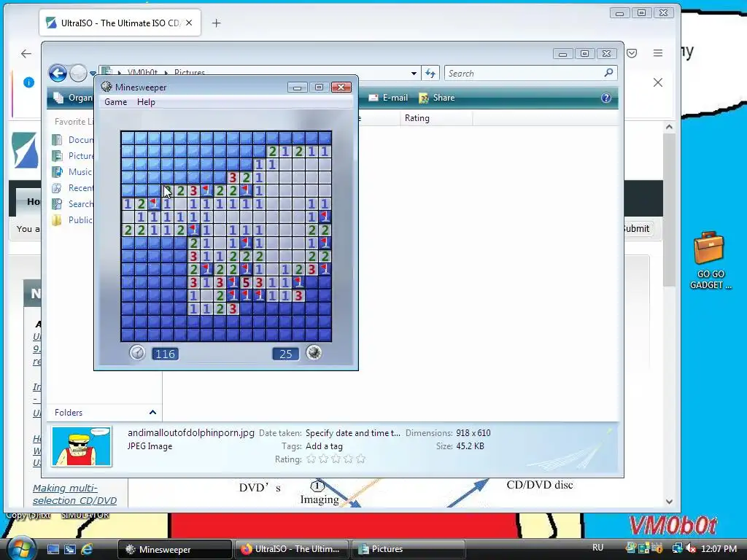This screenshot has width=747, height=560.
Task: Go back in the Firefox browser
Action: tap(26, 54)
